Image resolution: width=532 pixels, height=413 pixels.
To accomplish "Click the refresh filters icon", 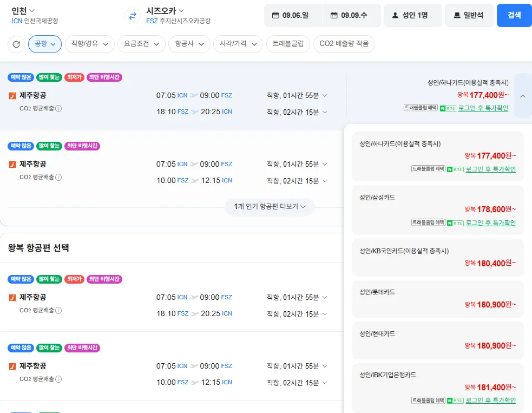I will point(16,44).
